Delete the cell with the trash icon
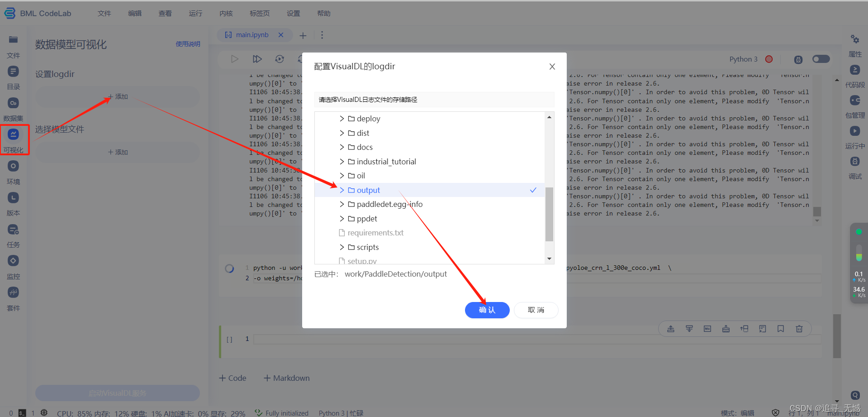This screenshot has width=868, height=417. (799, 329)
